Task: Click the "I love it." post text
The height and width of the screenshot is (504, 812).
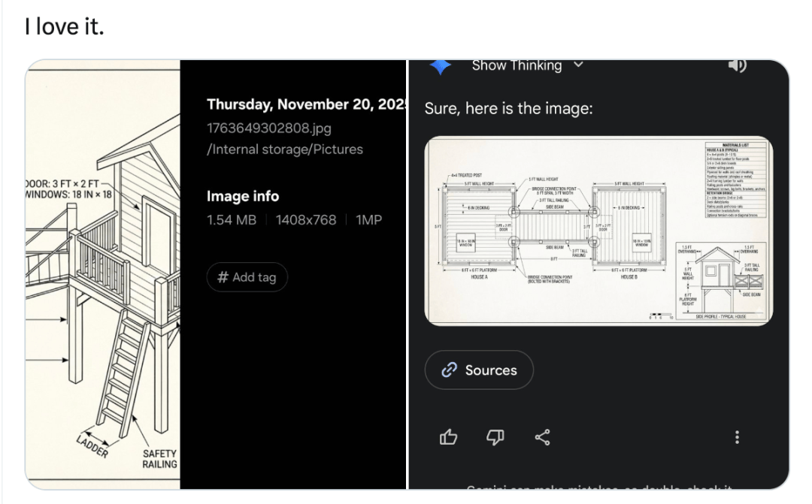Action: tap(64, 27)
